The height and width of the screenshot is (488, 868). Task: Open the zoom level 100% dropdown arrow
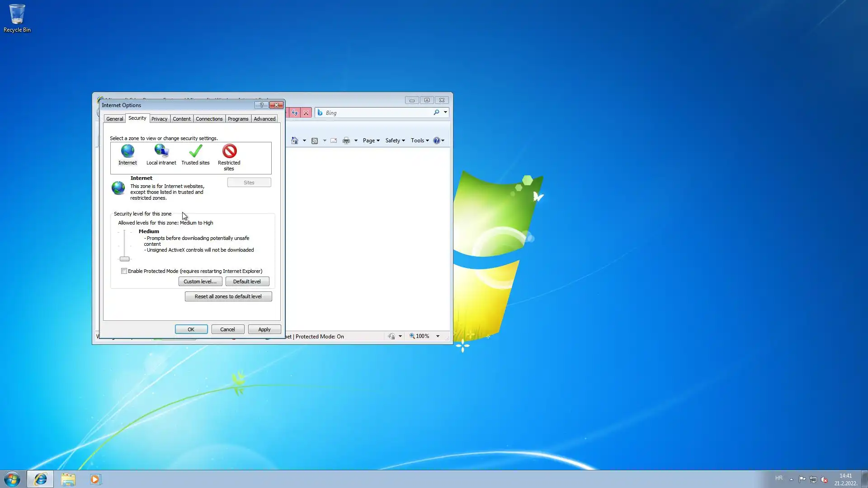point(438,336)
